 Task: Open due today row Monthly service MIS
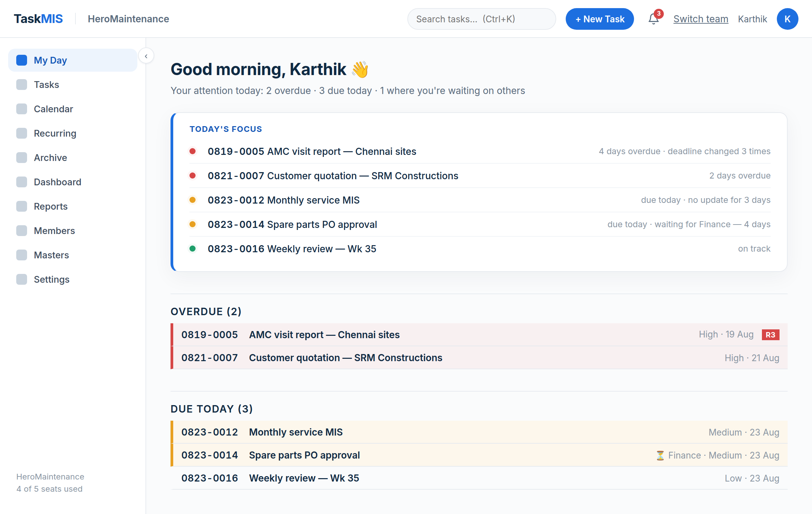click(479, 432)
